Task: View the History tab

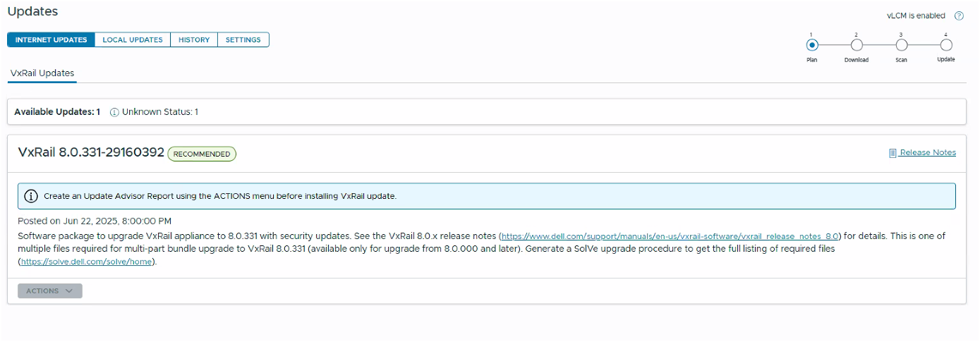Action: (x=194, y=40)
